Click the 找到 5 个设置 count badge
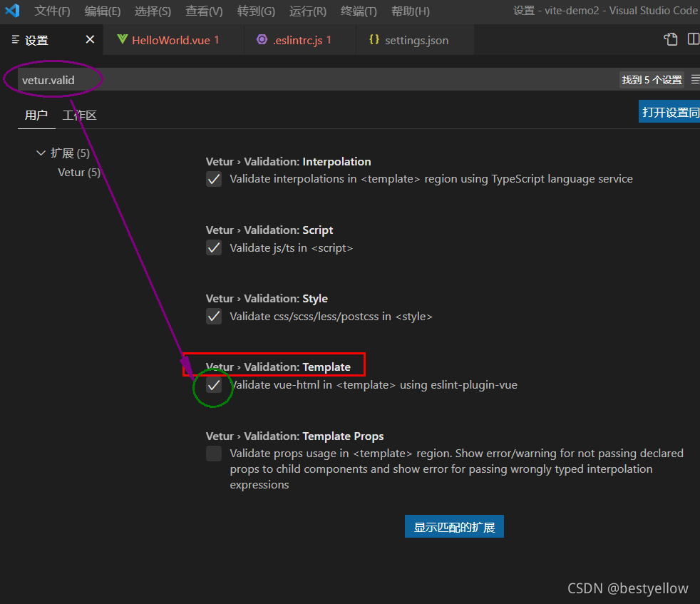The width and height of the screenshot is (700, 604). (x=652, y=80)
